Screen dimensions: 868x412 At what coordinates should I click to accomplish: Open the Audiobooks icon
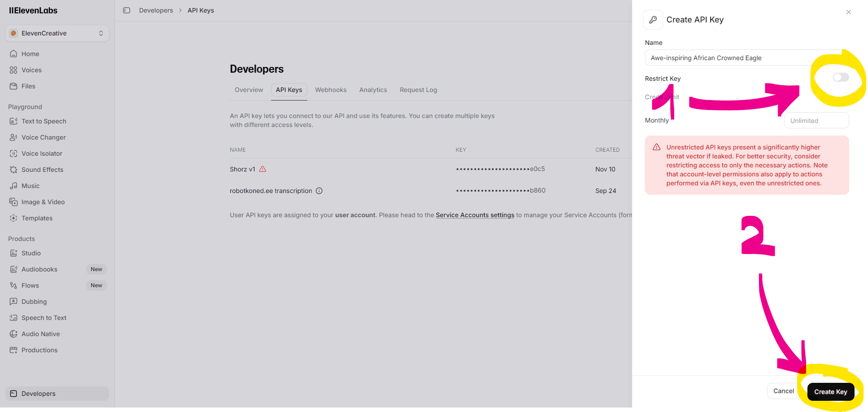pyautogui.click(x=13, y=269)
